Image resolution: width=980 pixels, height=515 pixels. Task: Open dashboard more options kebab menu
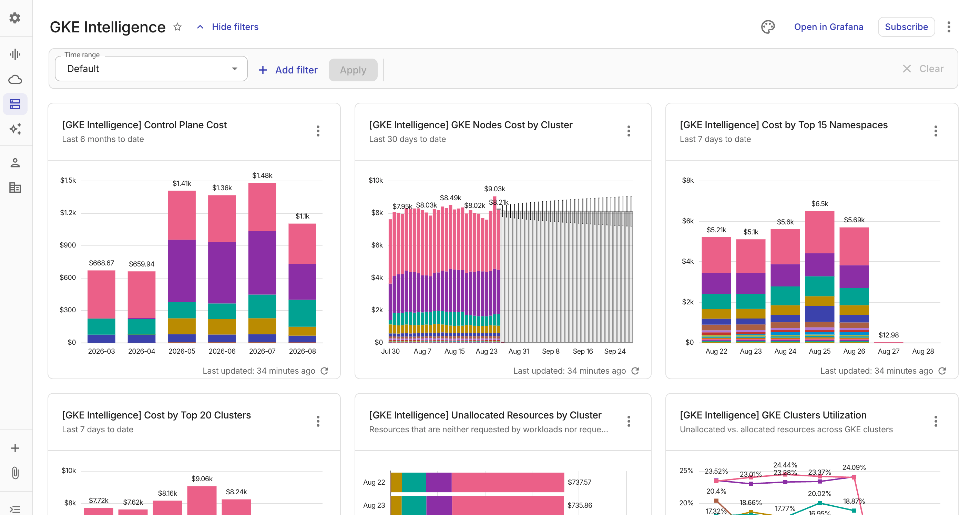pyautogui.click(x=949, y=27)
